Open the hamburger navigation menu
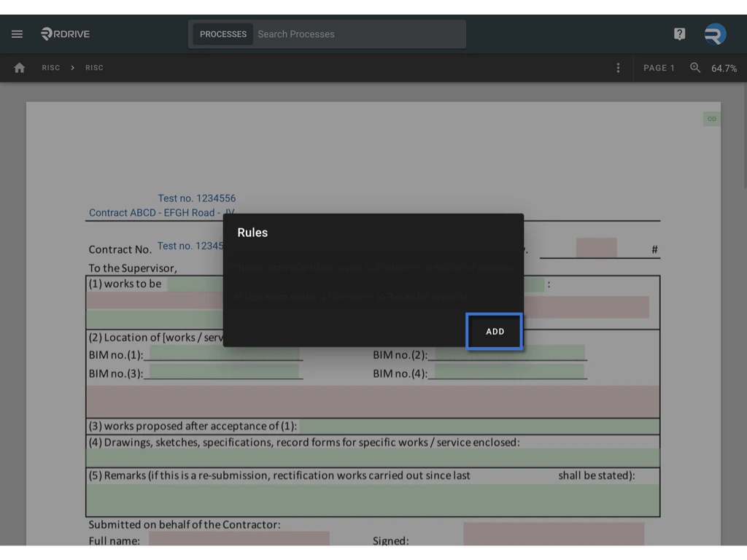This screenshot has height=560, width=747. (17, 34)
